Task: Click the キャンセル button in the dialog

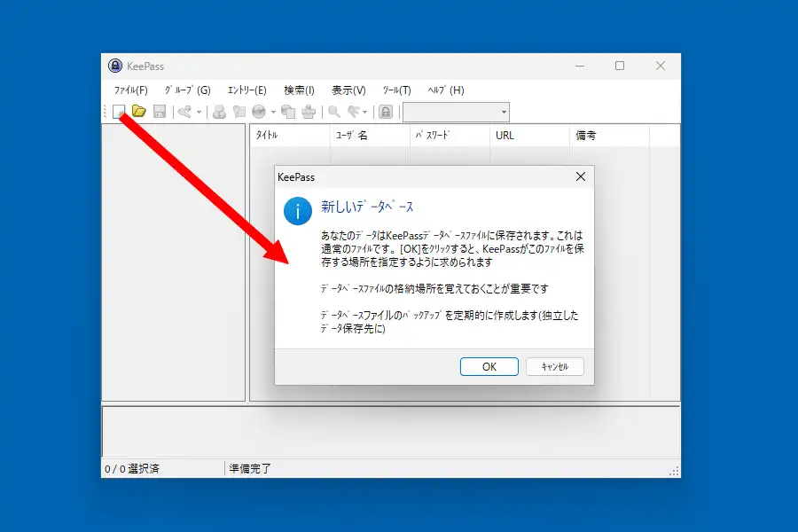Action: [555, 366]
